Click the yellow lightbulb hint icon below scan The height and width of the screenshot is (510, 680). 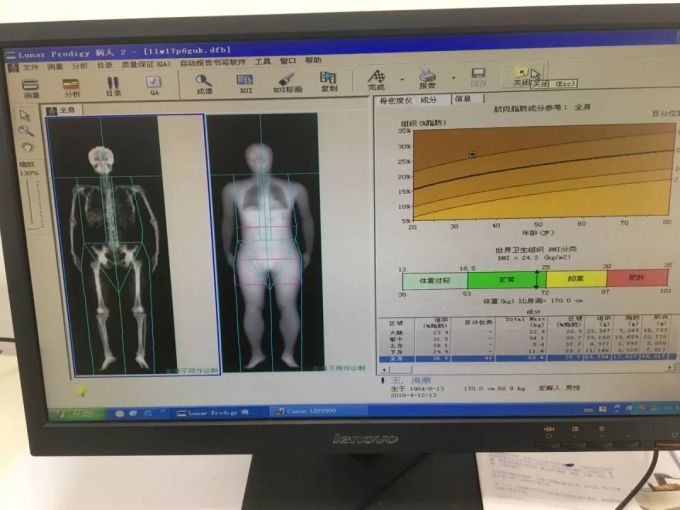(82, 391)
